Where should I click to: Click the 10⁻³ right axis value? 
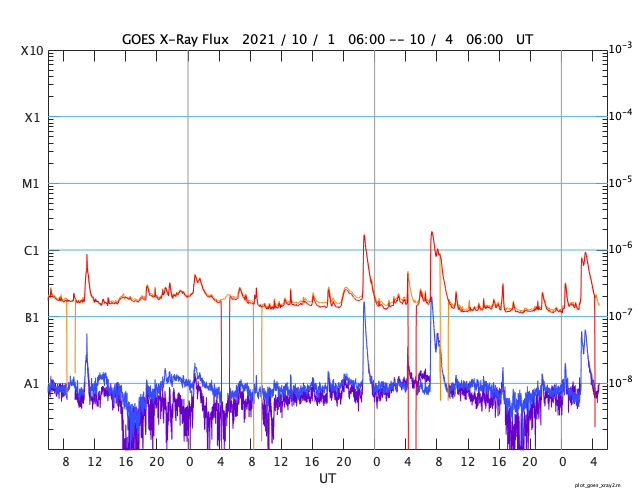coord(620,49)
